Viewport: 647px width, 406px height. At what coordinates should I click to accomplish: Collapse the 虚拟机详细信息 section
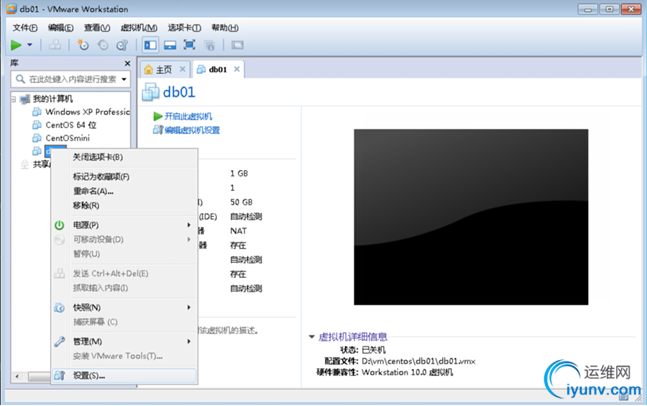[312, 337]
